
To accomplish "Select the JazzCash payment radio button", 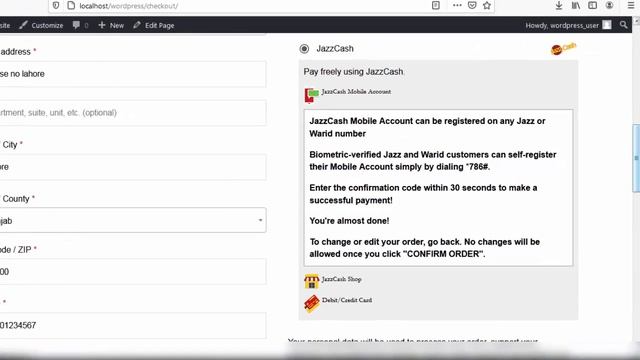I will point(304,49).
